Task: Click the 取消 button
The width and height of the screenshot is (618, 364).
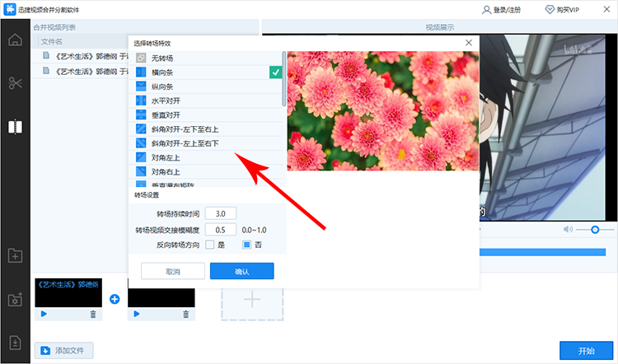Action: coord(173,271)
